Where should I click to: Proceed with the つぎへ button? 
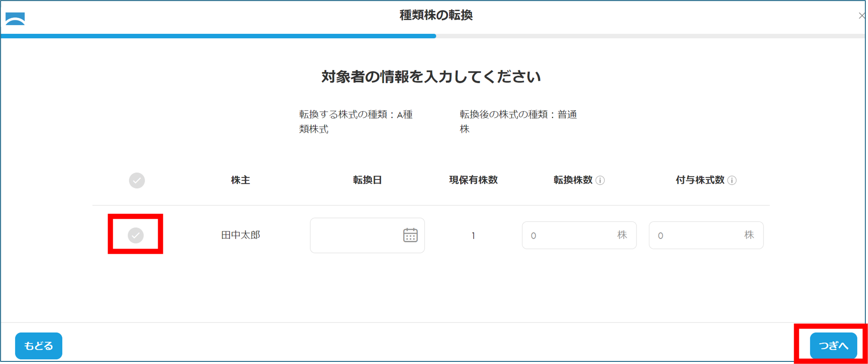(x=833, y=345)
